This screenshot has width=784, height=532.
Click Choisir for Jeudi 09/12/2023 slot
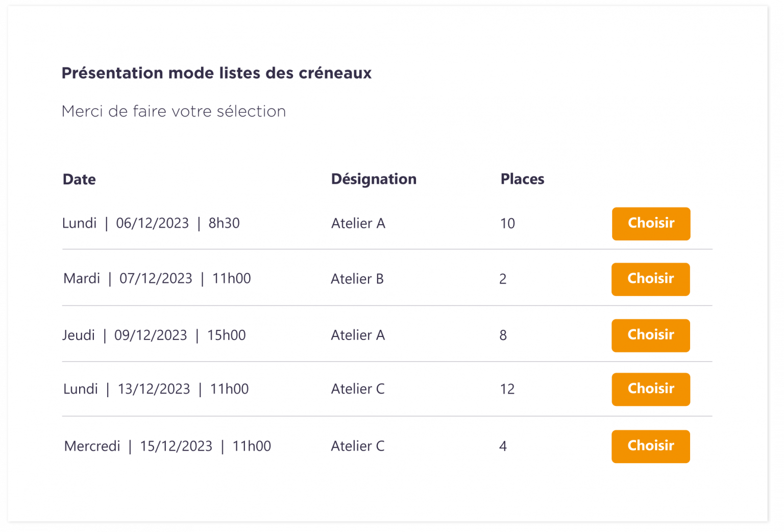[x=650, y=335]
